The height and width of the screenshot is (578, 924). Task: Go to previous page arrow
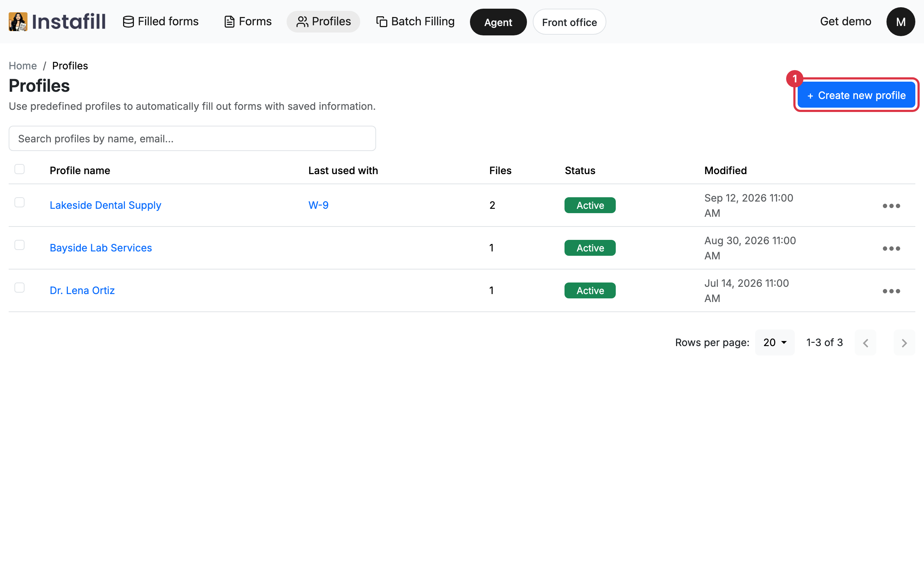(865, 342)
